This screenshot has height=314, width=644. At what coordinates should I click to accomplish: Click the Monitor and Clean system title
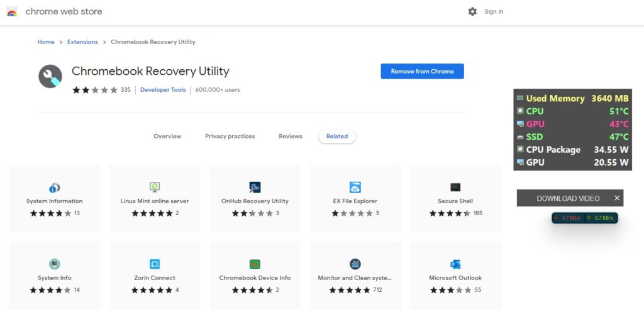(355, 278)
